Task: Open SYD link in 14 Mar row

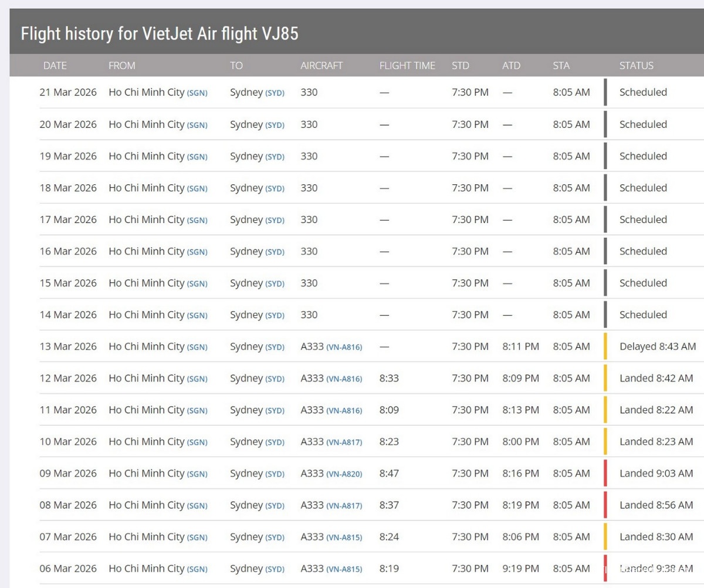Action: pos(275,315)
